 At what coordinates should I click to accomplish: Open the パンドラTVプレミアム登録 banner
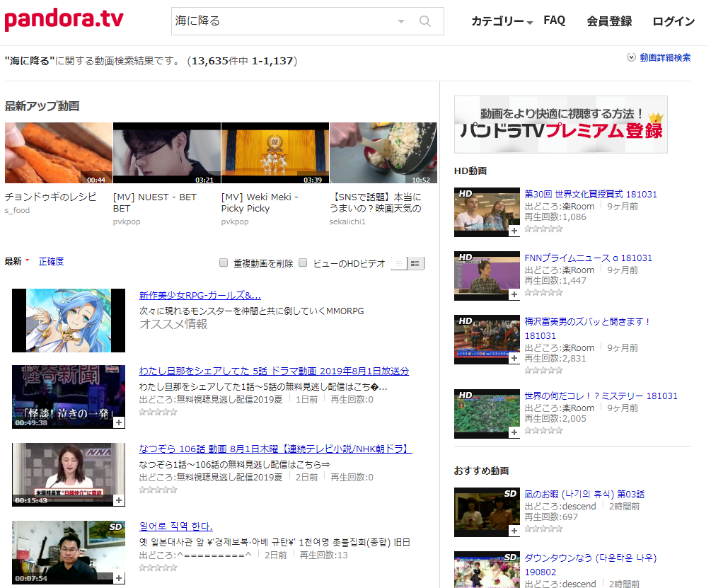pos(560,125)
